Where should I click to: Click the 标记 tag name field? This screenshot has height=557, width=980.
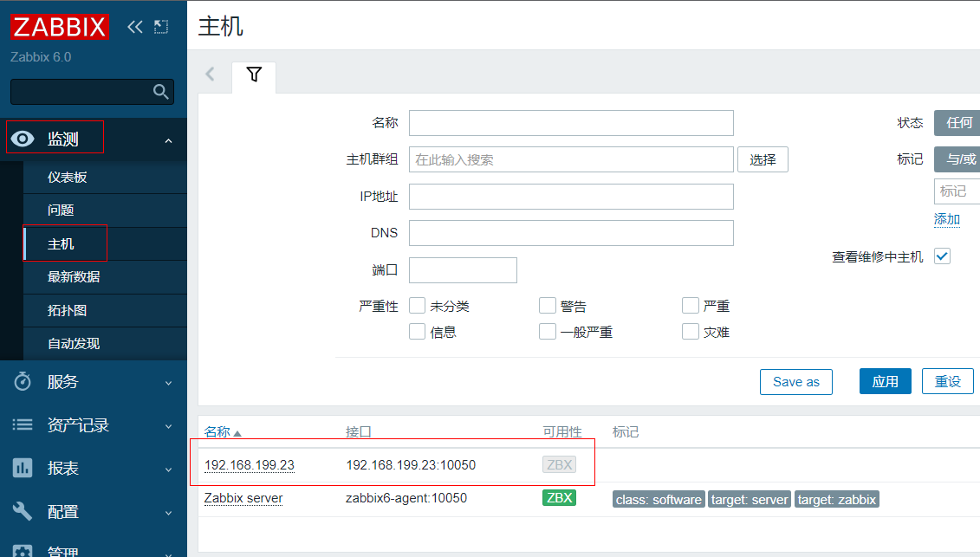(x=957, y=191)
